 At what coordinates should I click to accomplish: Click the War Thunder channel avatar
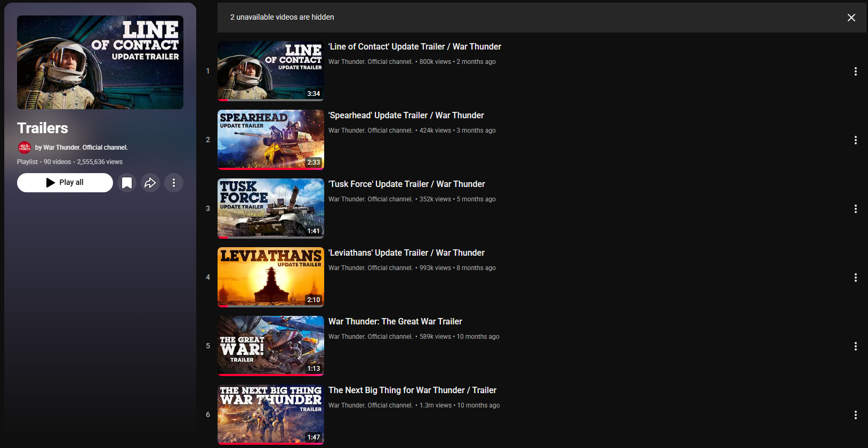point(25,148)
